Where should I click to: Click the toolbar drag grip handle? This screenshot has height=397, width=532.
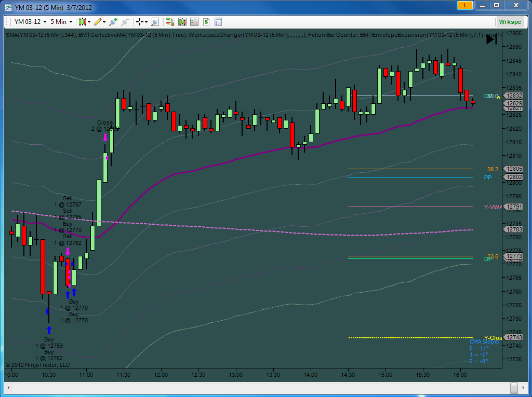pyautogui.click(x=7, y=22)
